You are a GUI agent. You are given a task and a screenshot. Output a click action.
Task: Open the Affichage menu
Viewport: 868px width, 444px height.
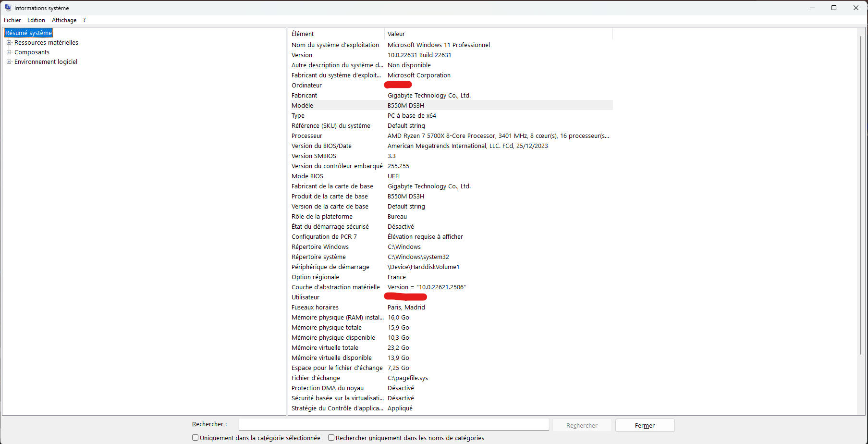[64, 20]
